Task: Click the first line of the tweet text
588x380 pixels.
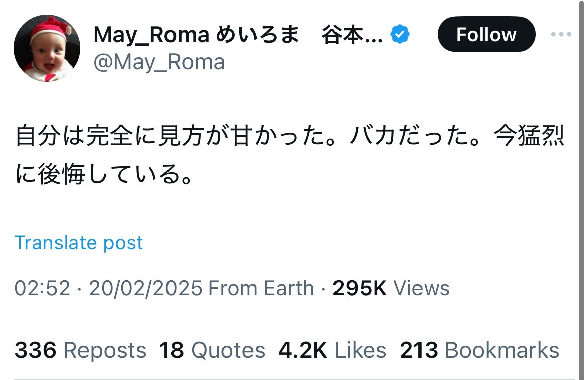Action: coord(290,136)
